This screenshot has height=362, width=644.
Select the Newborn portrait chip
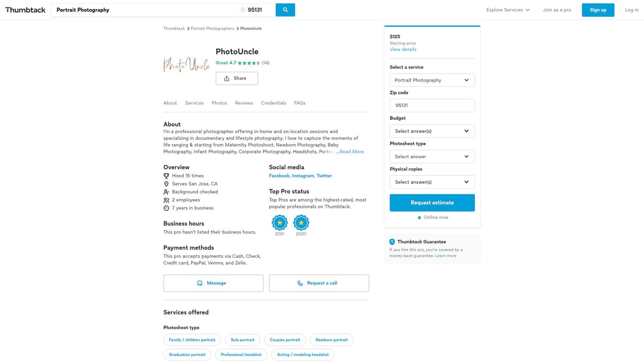click(332, 340)
